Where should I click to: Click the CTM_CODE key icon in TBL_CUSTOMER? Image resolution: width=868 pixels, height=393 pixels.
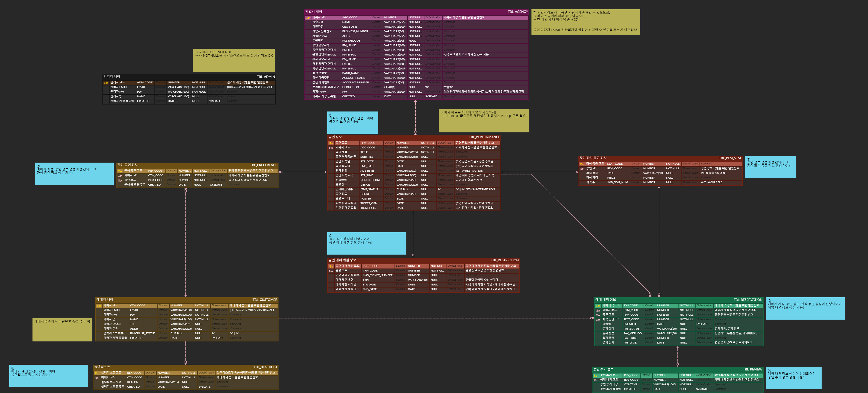click(x=99, y=306)
